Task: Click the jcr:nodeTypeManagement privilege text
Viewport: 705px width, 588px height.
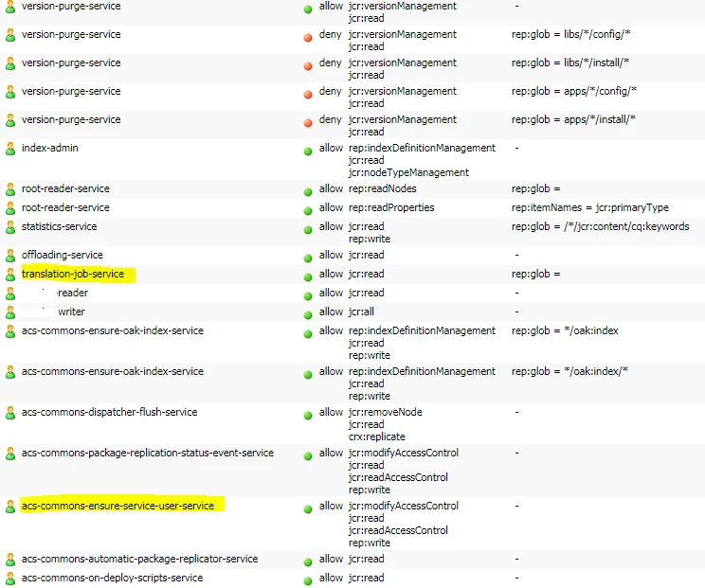Action: (408, 172)
